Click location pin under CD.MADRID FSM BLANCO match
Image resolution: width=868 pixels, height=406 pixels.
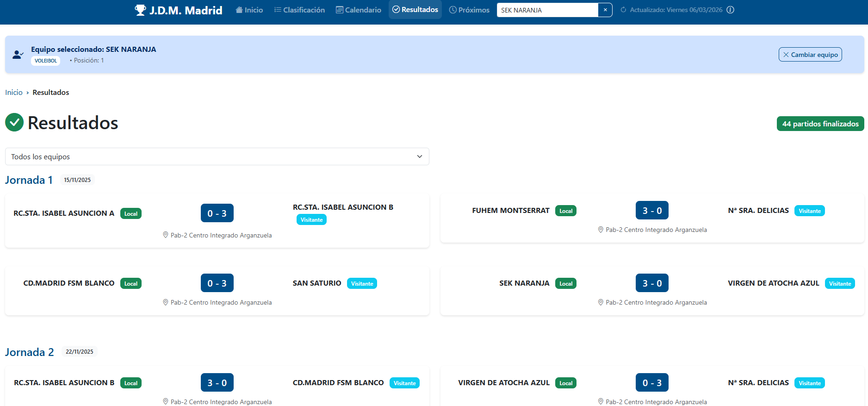pos(165,302)
